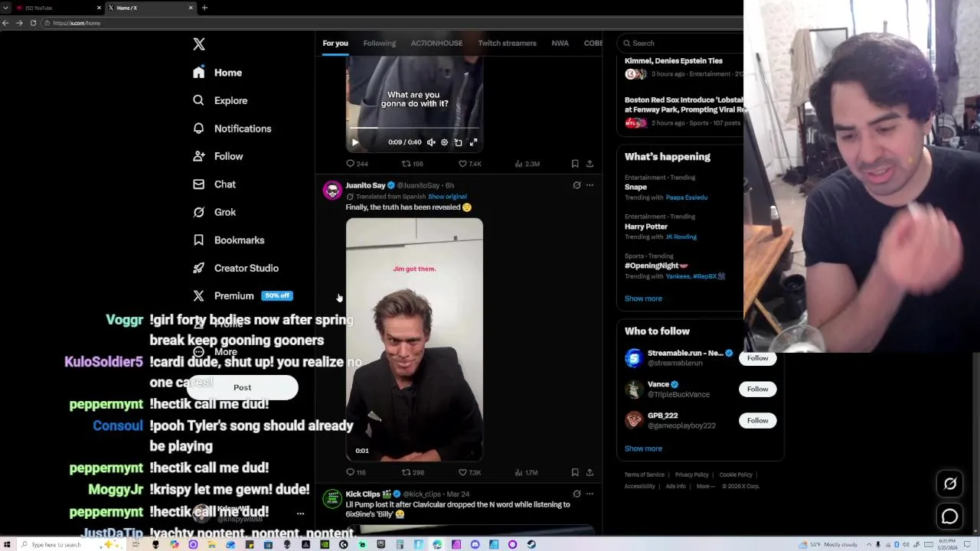Play the 'Jim got them.' video
The height and width of the screenshot is (551, 980).
pyautogui.click(x=414, y=340)
